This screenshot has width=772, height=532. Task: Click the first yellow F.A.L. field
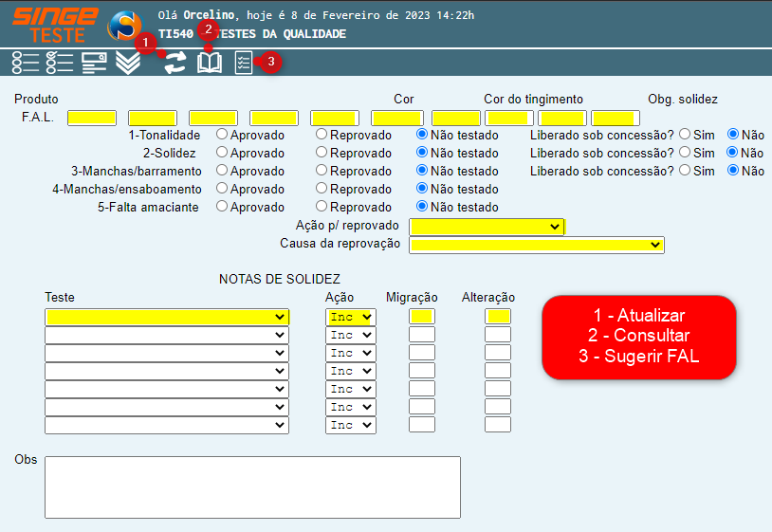[x=92, y=118]
